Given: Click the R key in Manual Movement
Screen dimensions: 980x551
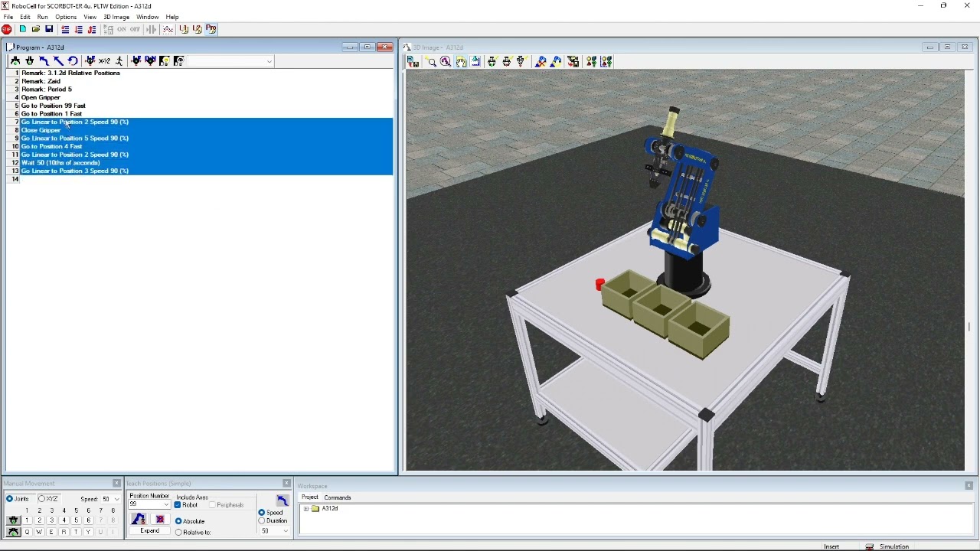Looking at the screenshot, I should tap(64, 532).
